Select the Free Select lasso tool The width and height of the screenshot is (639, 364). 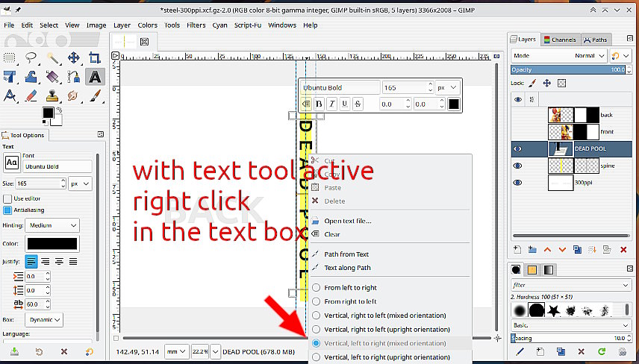[31, 58]
